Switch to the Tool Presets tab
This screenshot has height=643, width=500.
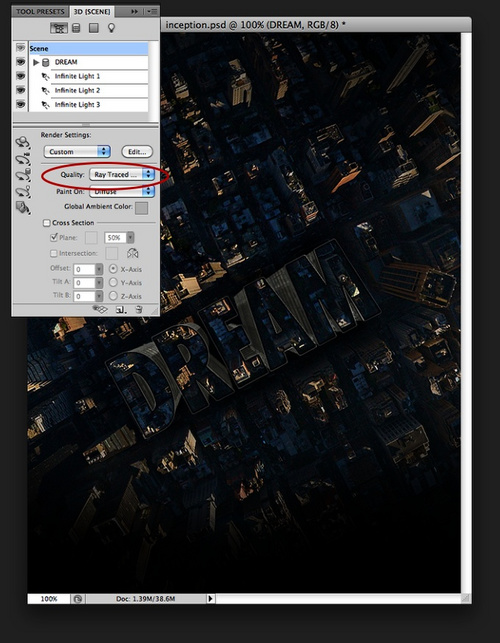[40, 11]
